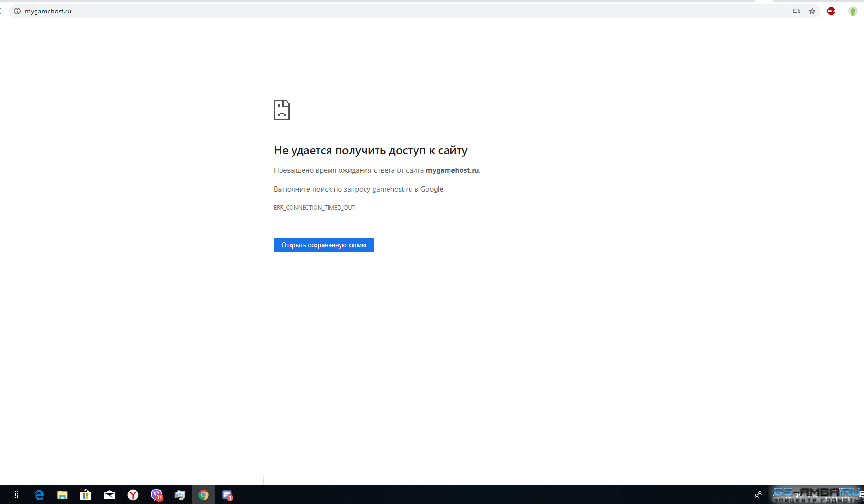Launch Microsoft Edge from the taskbar
This screenshot has height=504, width=864.
[x=39, y=495]
